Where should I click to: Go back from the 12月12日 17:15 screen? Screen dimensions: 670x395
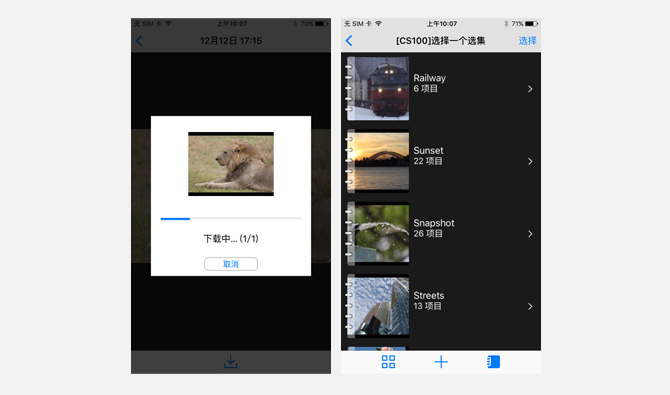139,41
